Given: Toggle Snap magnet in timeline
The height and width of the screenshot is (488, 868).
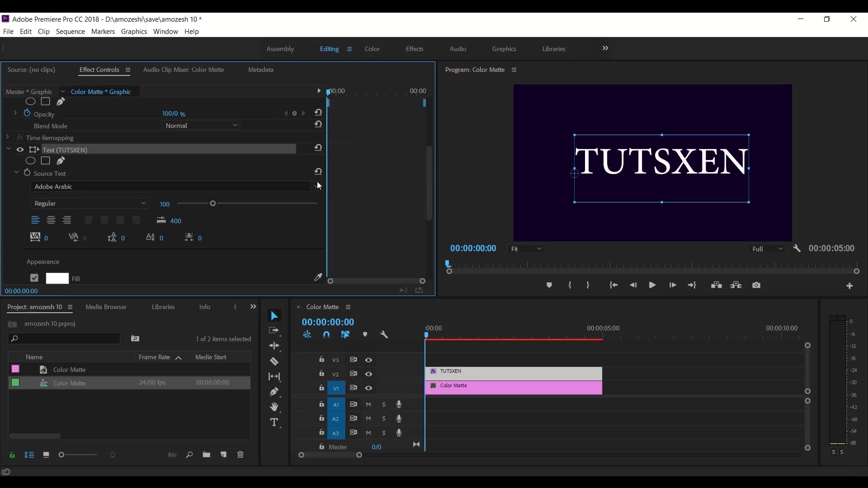Looking at the screenshot, I should pos(326,335).
